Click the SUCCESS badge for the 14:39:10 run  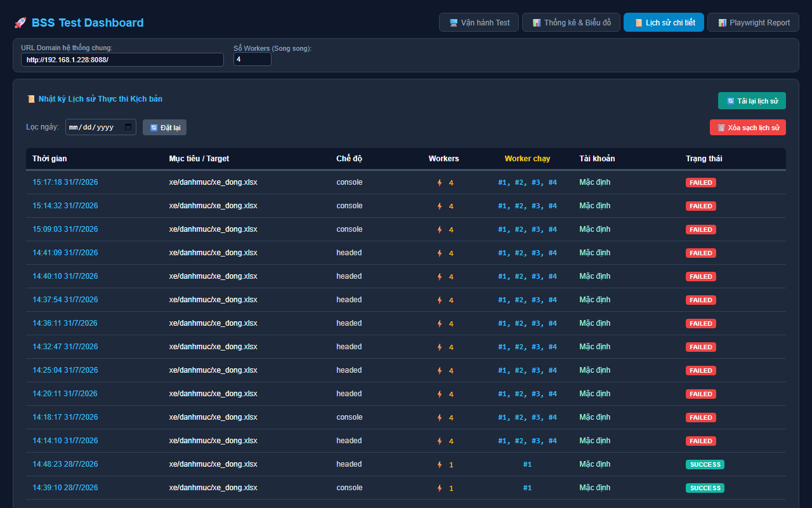[x=705, y=488]
